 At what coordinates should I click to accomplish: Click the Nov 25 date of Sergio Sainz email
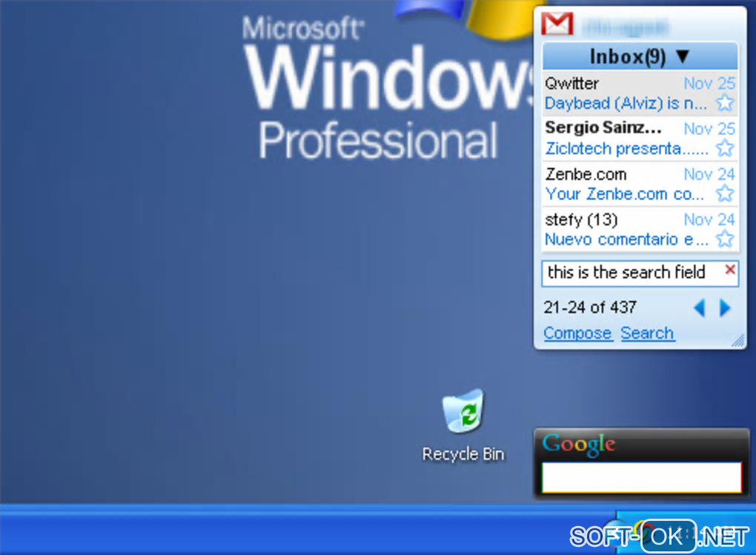(709, 129)
